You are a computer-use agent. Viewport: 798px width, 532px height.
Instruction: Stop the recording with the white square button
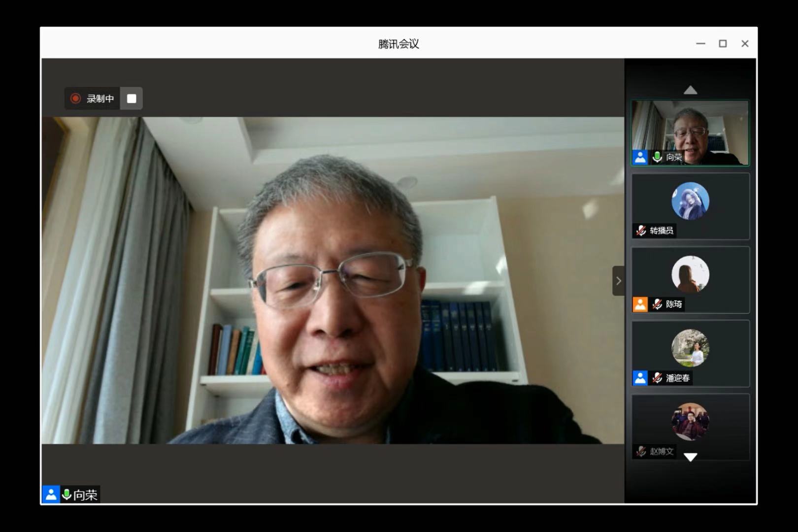(x=132, y=99)
